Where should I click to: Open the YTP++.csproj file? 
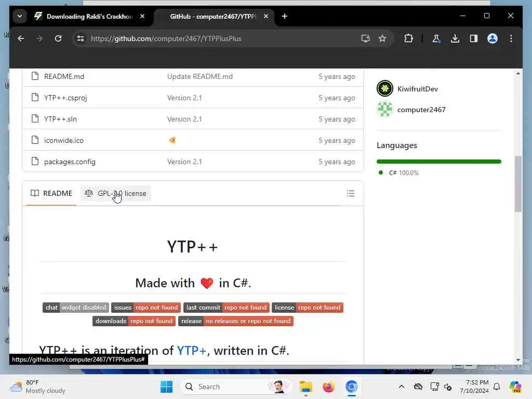click(x=65, y=98)
